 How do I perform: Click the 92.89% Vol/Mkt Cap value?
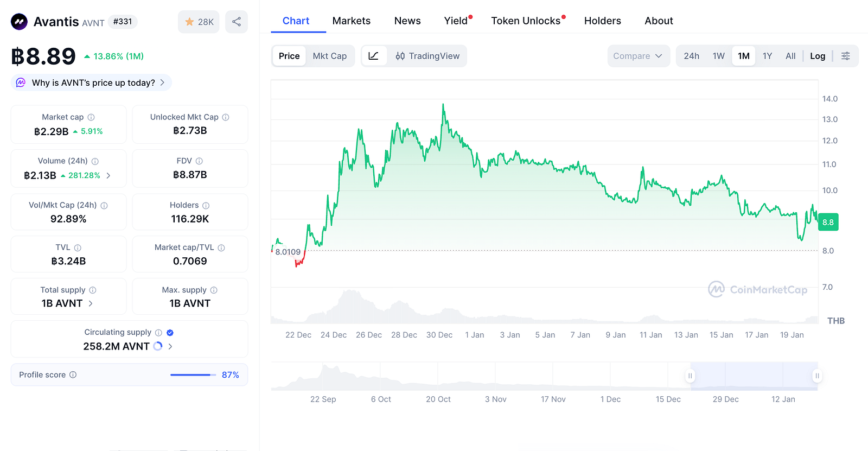tap(68, 219)
